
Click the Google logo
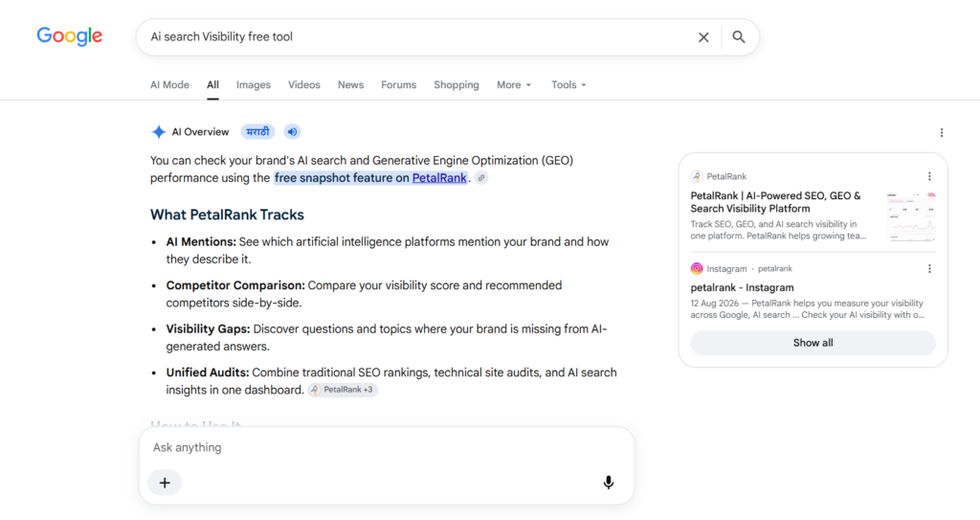tap(69, 36)
